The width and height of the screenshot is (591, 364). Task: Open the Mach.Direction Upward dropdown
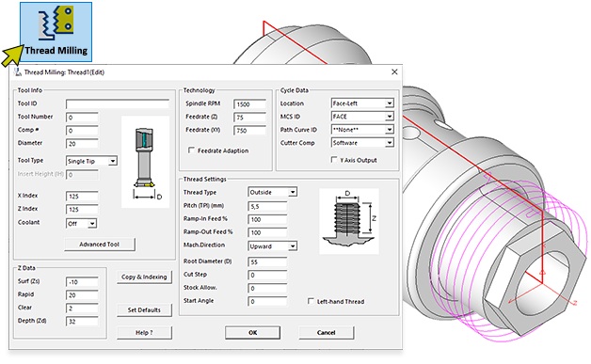click(273, 246)
